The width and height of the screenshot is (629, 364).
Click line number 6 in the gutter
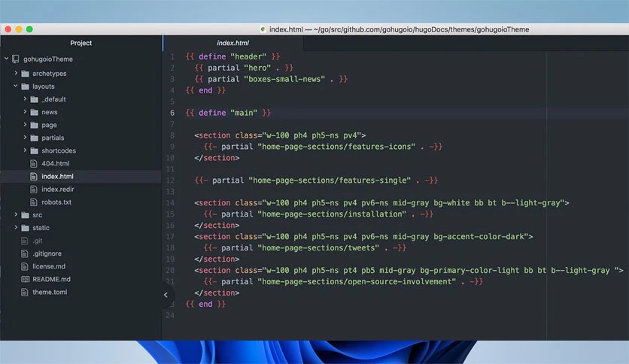(x=172, y=113)
